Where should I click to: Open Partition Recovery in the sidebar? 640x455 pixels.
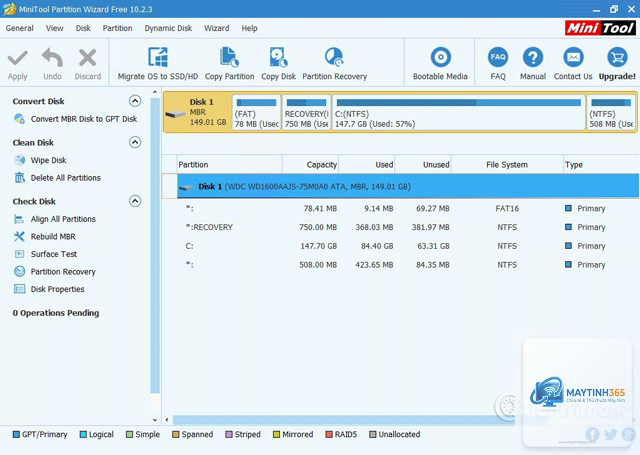[63, 271]
